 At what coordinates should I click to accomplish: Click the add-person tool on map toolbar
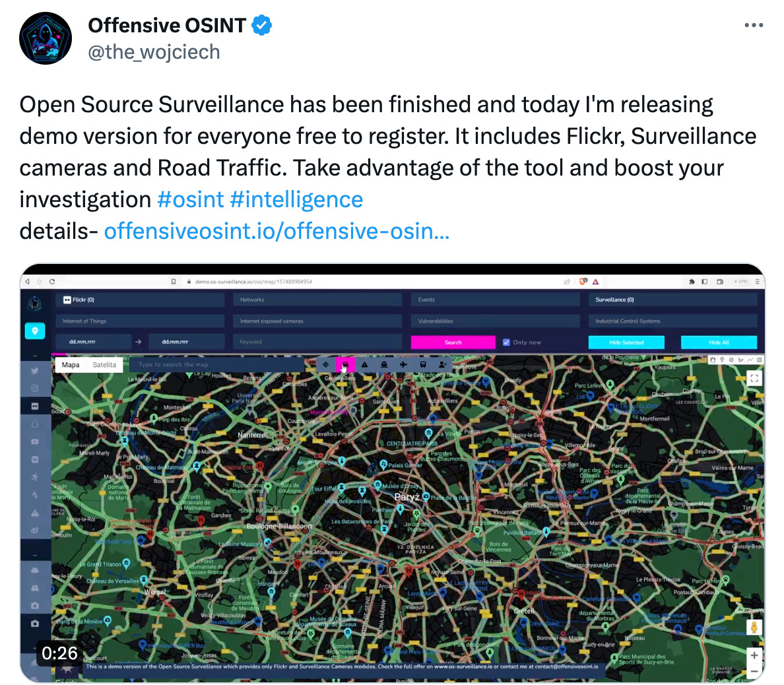point(441,364)
